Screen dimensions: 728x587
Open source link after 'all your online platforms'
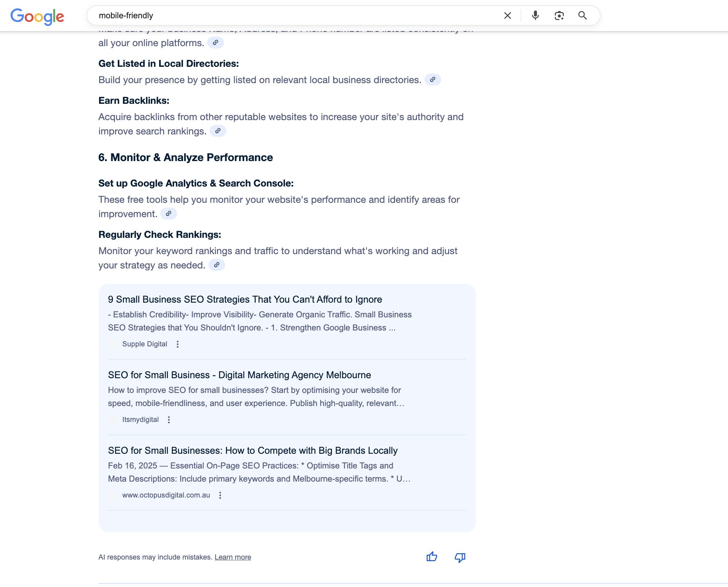216,43
